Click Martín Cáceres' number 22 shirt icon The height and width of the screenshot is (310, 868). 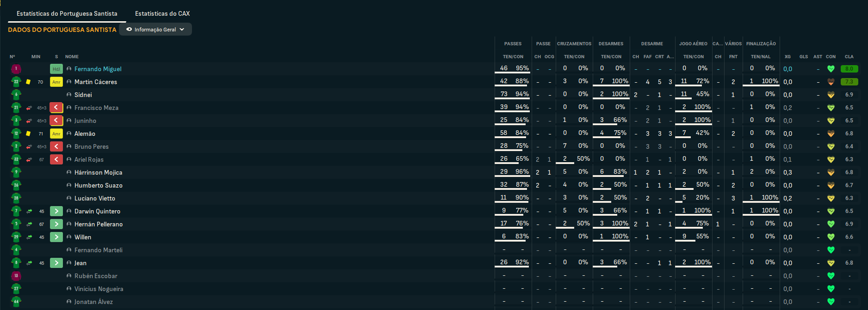16,82
